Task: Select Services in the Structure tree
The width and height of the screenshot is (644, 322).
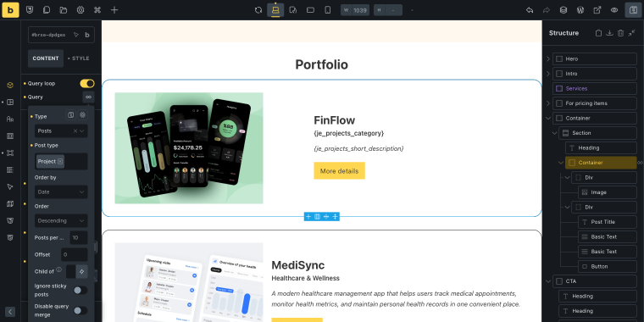Action: (595, 88)
